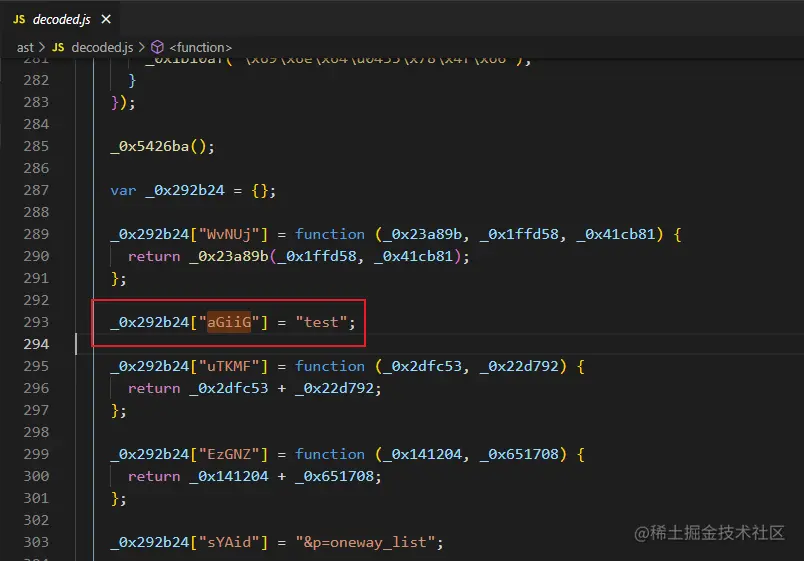Click the closing }); on line 283

click(123, 103)
